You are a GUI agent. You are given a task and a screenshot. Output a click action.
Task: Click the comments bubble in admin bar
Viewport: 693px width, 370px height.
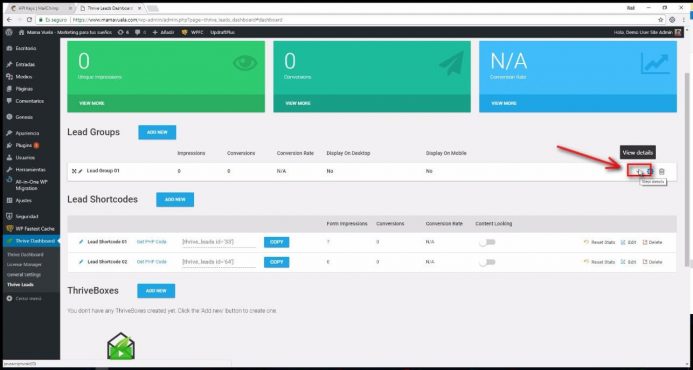point(137,32)
